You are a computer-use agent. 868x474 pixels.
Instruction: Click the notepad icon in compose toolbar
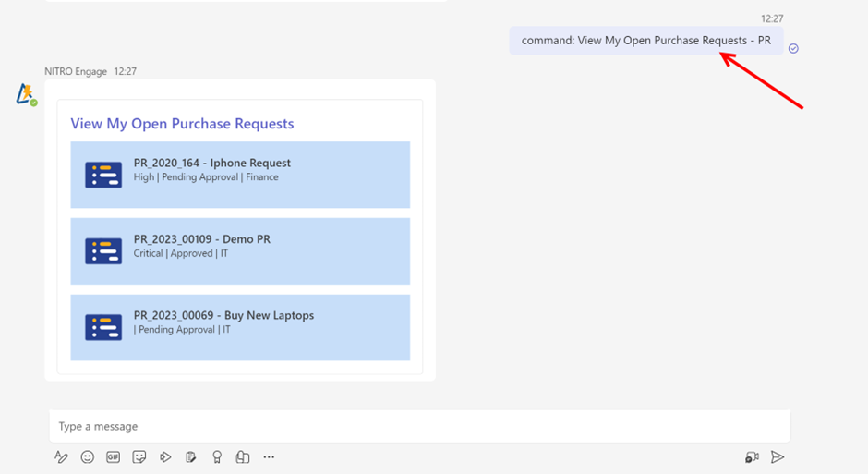[191, 456]
